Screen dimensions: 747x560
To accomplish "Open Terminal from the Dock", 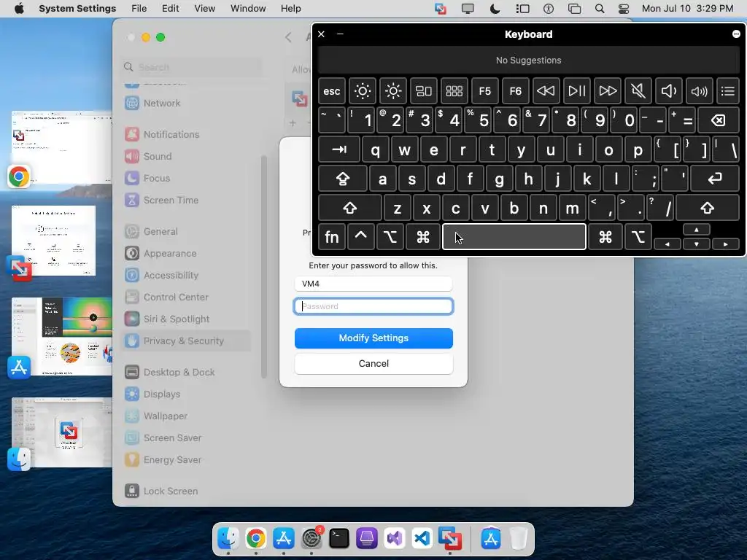I will tap(338, 539).
